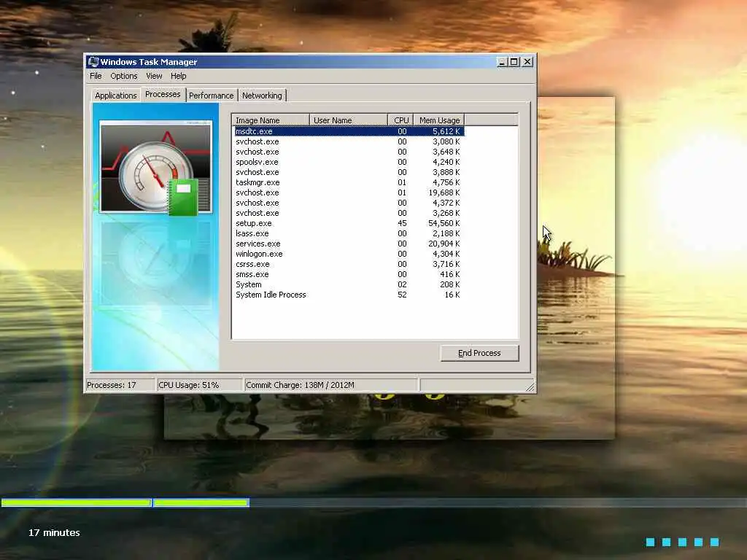Sort by Image Name column header
Image resolution: width=747 pixels, height=560 pixels.
[271, 120]
